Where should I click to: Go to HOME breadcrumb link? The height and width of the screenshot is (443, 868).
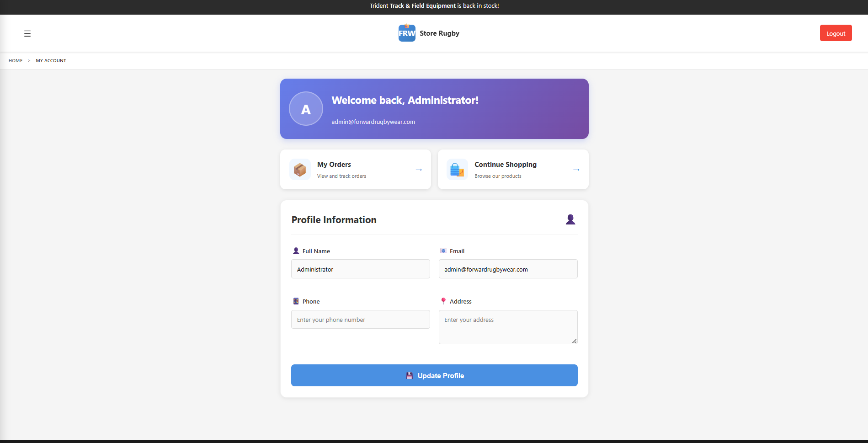click(16, 60)
